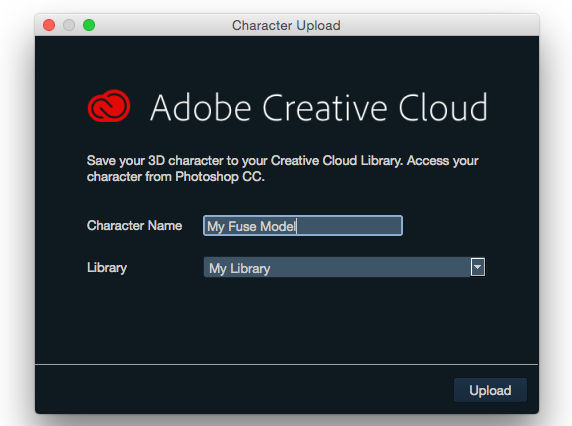Click the Adobe Creative Cloud logo icon

[x=109, y=106]
